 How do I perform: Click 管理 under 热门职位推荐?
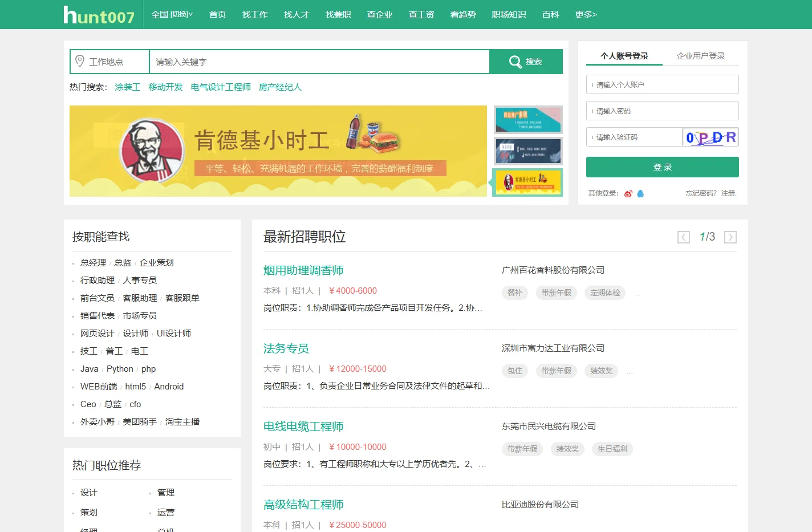point(166,493)
